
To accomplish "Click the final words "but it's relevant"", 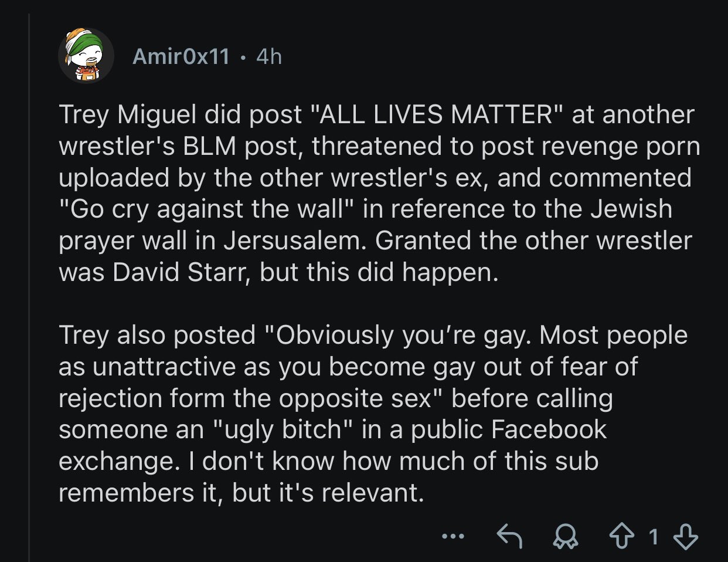I will click(327, 493).
